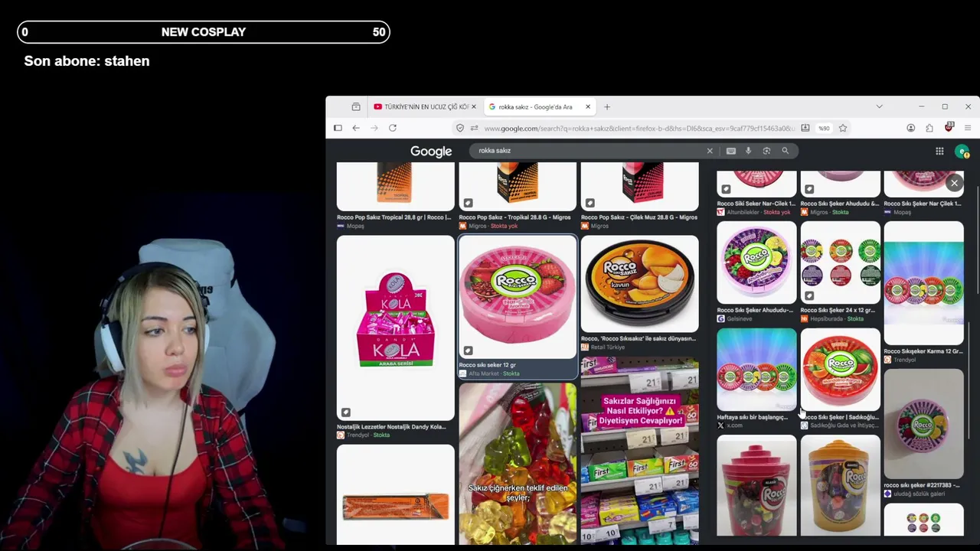
Task: Open 'Haftaya sıkı bir başlangıç' x.com image
Action: (x=756, y=370)
